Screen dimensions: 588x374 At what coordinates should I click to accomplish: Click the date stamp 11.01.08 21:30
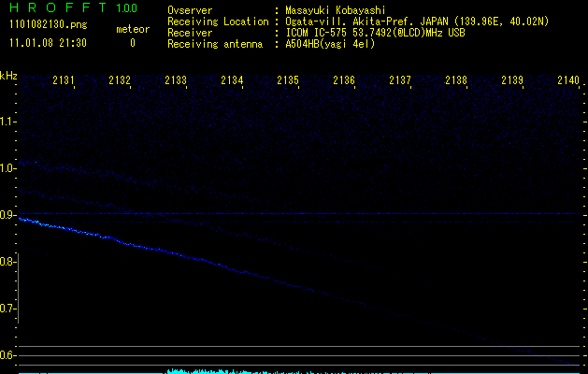tap(48, 43)
